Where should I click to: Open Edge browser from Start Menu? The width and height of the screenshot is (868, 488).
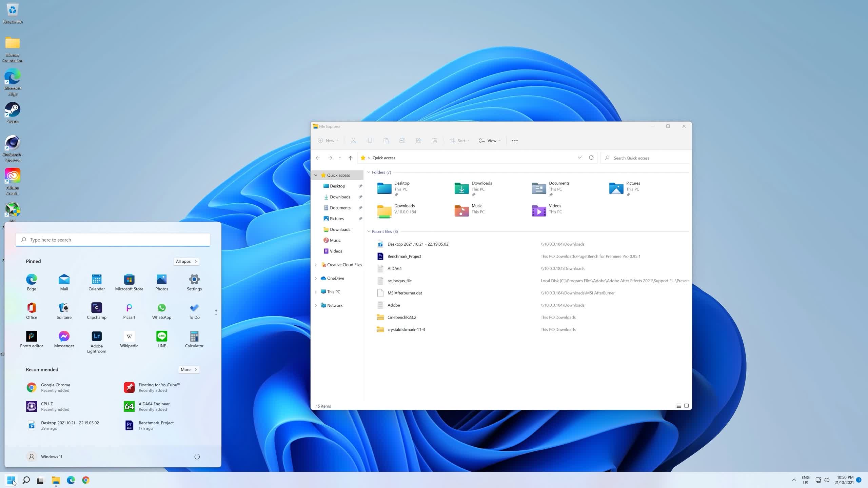point(32,279)
